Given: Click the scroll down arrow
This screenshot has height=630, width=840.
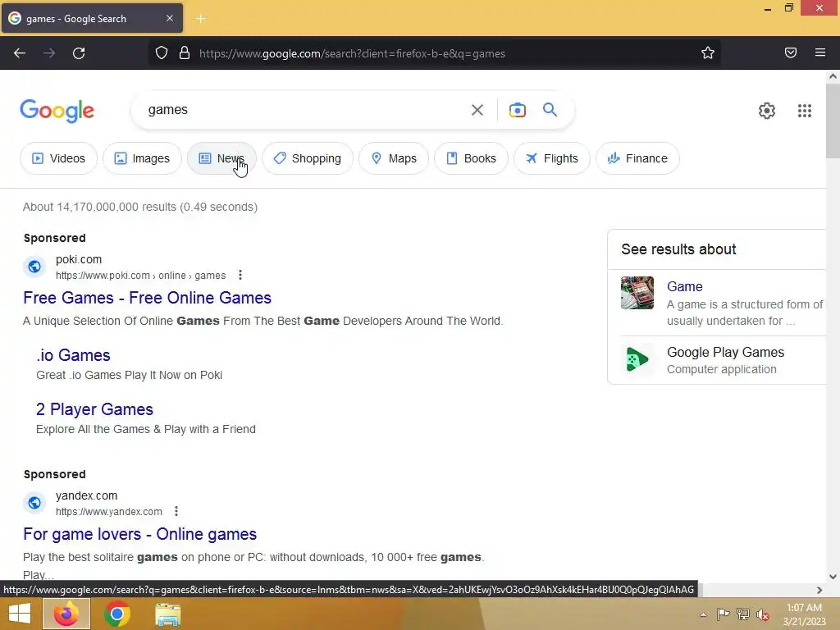Looking at the screenshot, I should (x=833, y=577).
